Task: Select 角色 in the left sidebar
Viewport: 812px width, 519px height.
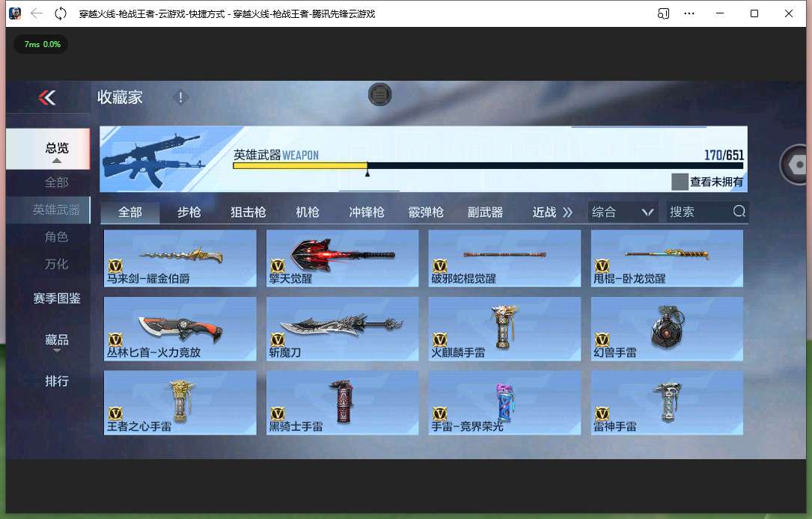Action: click(x=56, y=237)
